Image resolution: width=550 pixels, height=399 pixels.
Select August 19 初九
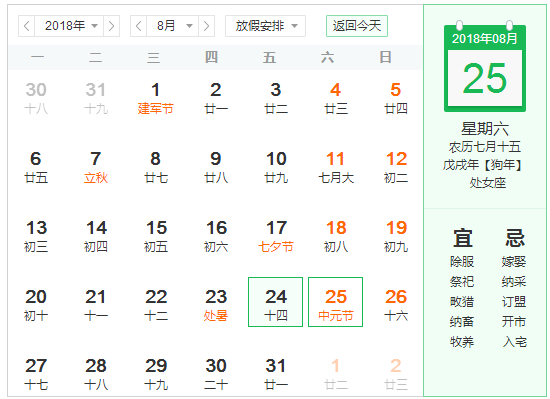point(396,236)
